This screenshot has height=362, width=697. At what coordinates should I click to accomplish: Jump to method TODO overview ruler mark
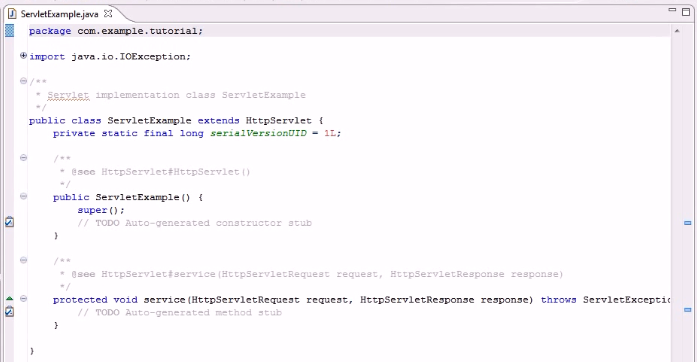click(x=687, y=310)
